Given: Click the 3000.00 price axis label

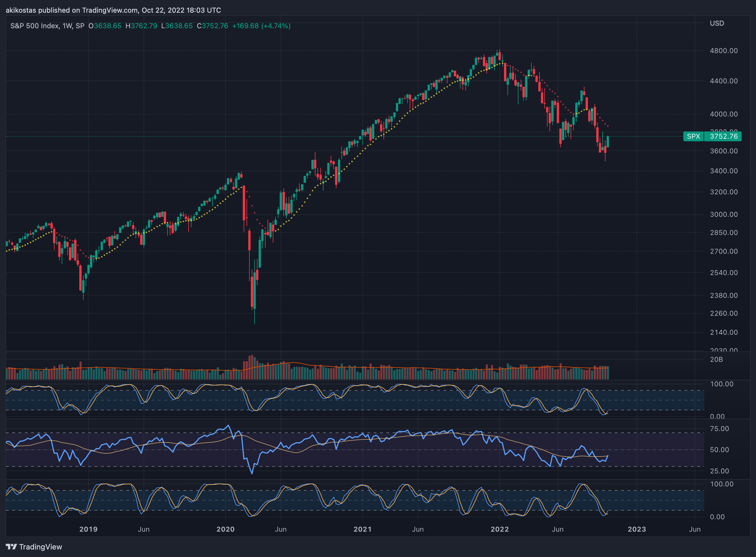Looking at the screenshot, I should click(724, 214).
